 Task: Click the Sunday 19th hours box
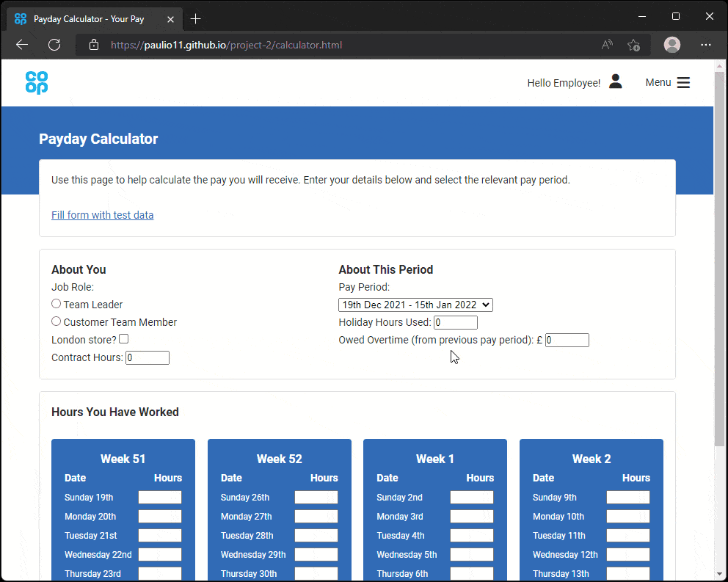tap(160, 498)
